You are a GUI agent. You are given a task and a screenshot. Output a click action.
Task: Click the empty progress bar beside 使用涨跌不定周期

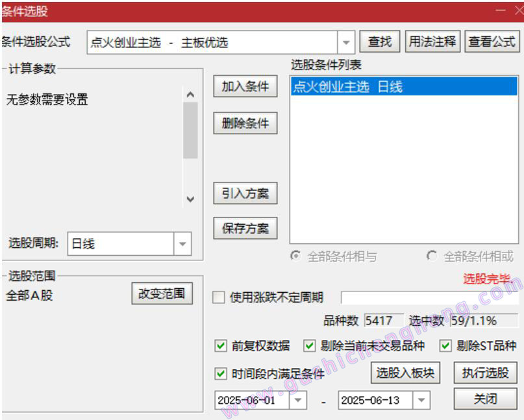[430, 297]
